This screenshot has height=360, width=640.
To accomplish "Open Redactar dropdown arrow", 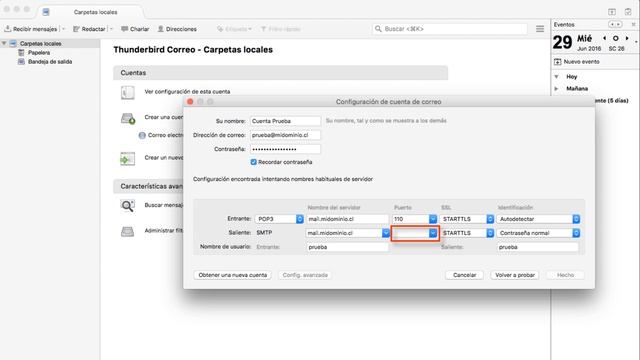I will pos(111,29).
